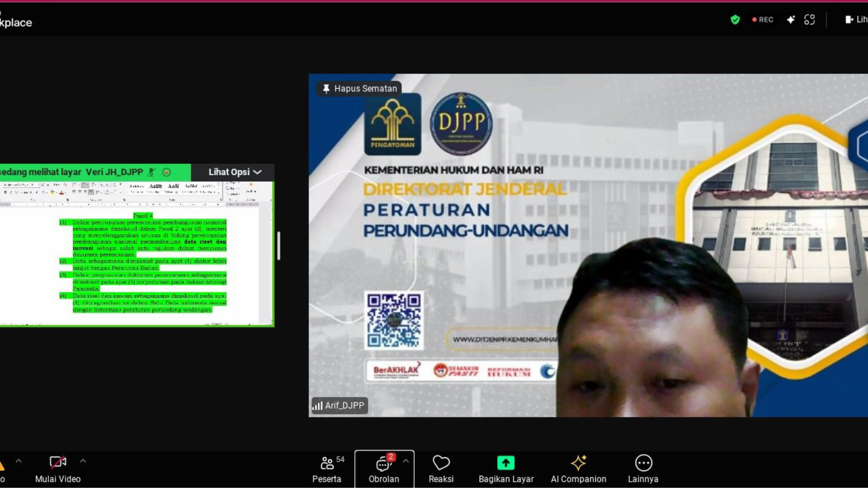Click the red unread badge on Obrolan
This screenshot has width=868, height=488.
391,457
